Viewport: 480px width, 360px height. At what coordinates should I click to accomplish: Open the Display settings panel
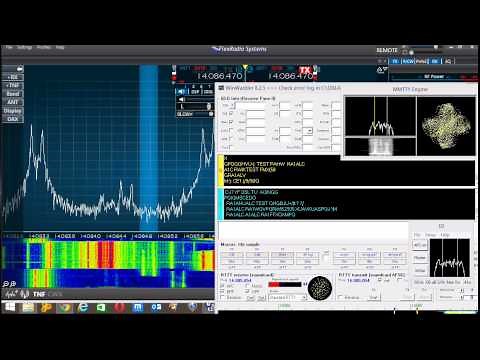(13, 111)
